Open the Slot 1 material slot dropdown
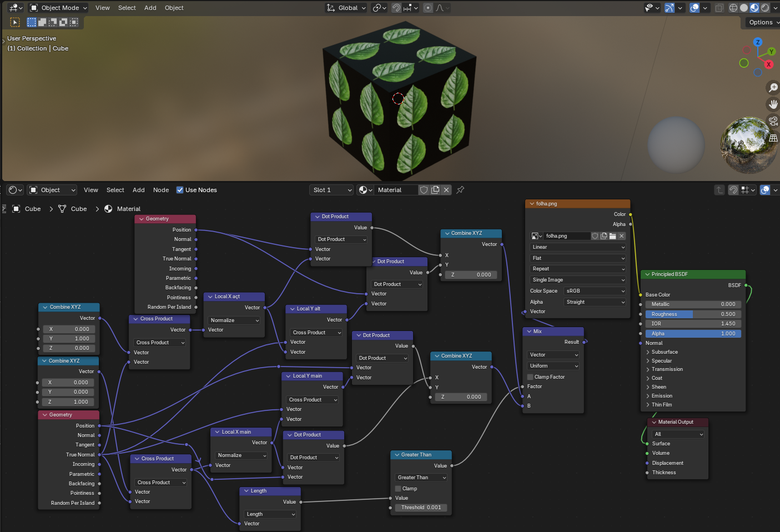 tap(331, 190)
